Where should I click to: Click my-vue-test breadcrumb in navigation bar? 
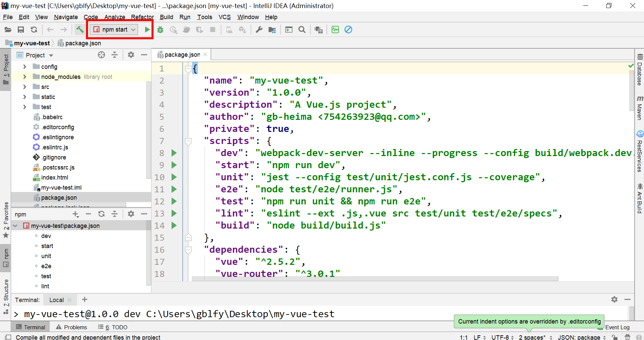click(x=32, y=43)
